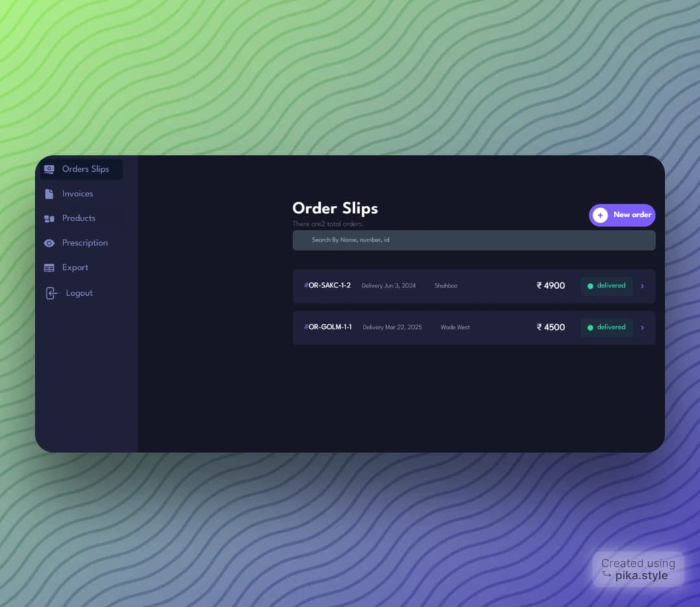Focus the Search By Name, number, id field
This screenshot has width=700, height=607.
(474, 241)
